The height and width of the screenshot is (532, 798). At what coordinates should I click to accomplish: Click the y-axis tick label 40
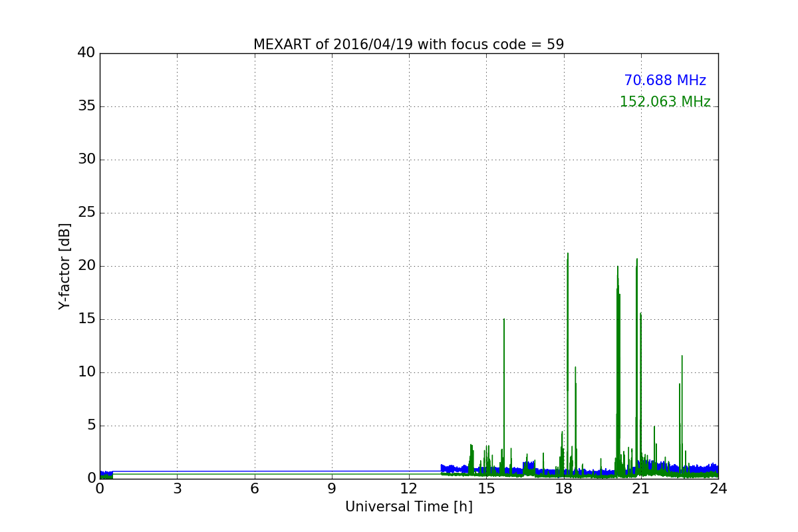point(86,53)
